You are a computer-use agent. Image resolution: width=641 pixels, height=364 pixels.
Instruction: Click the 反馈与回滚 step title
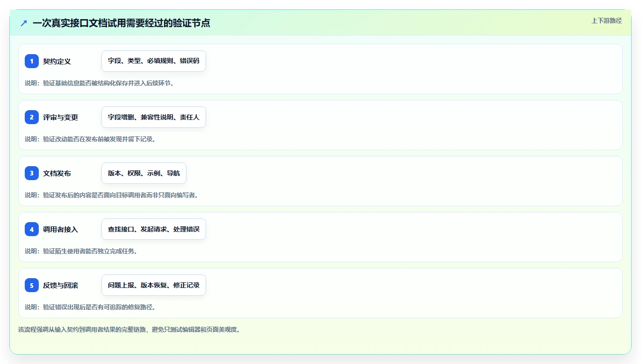61,285
